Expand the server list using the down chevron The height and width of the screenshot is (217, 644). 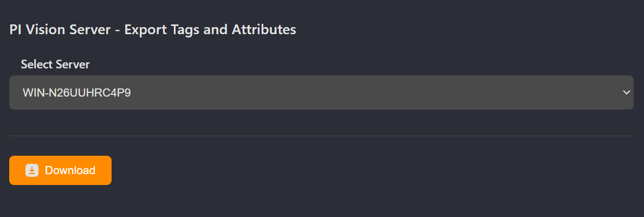tap(627, 93)
